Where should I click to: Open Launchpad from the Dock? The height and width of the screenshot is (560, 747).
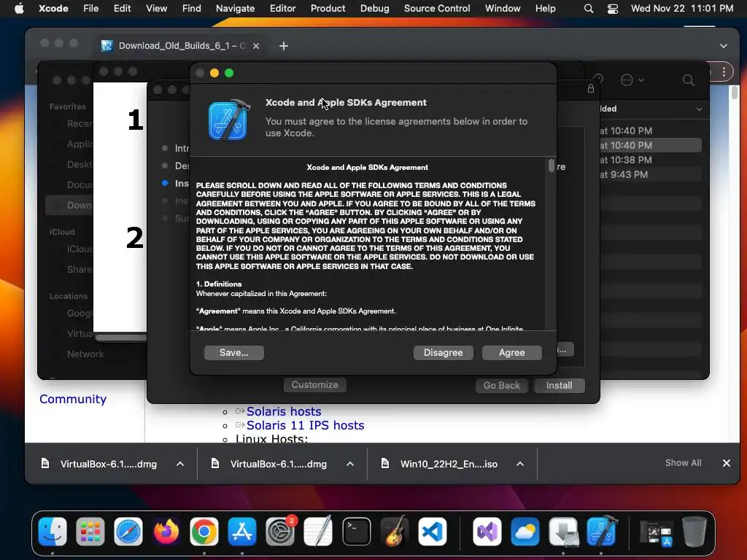[90, 531]
